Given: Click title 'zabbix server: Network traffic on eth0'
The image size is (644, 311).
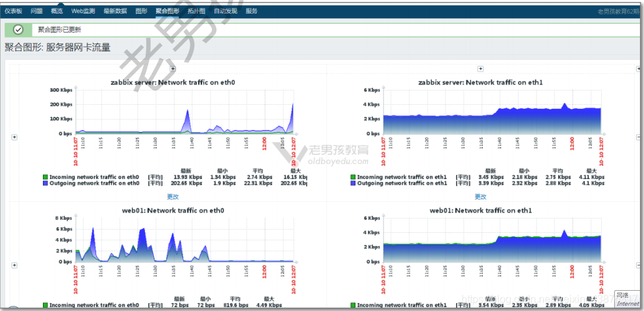Looking at the screenshot, I should pos(173,82).
